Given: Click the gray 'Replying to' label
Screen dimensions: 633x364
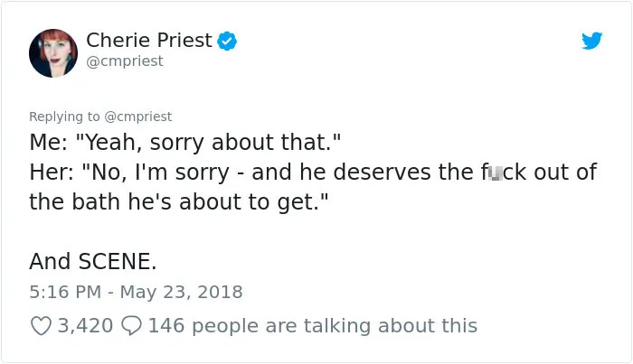Looking at the screenshot, I should pos(64,117).
